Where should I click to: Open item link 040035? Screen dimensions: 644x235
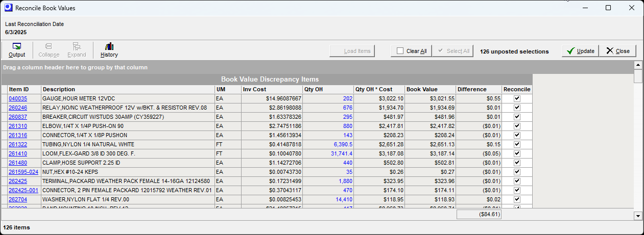[18, 98]
